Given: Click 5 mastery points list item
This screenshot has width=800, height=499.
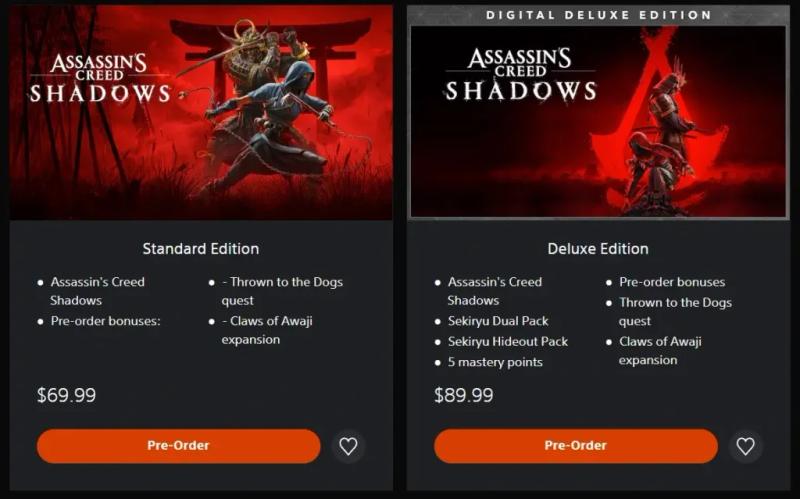Looking at the screenshot, I should [x=495, y=362].
